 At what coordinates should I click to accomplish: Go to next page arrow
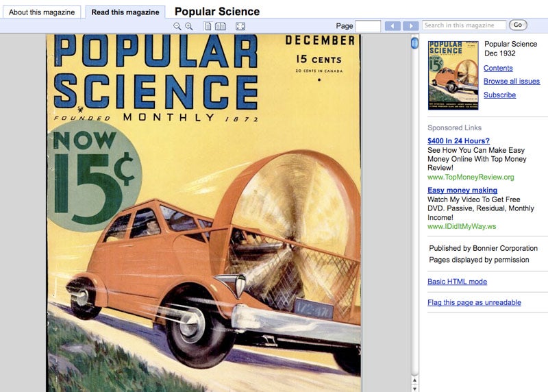410,26
